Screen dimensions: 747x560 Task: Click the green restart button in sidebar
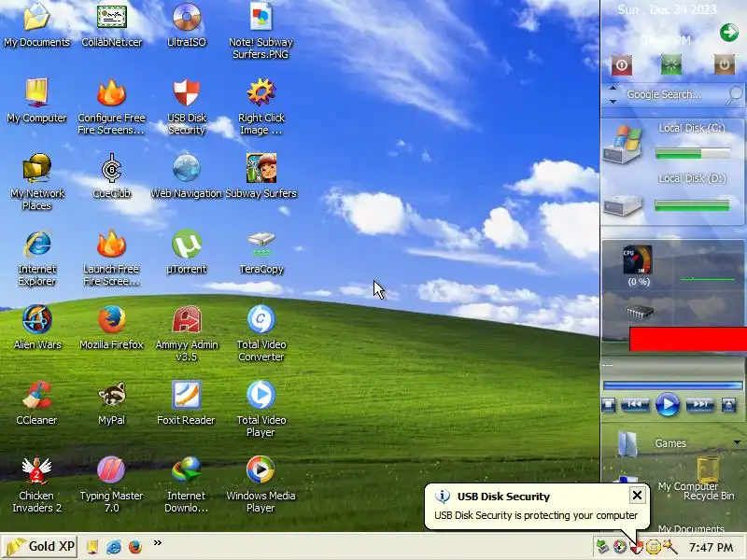pos(671,64)
